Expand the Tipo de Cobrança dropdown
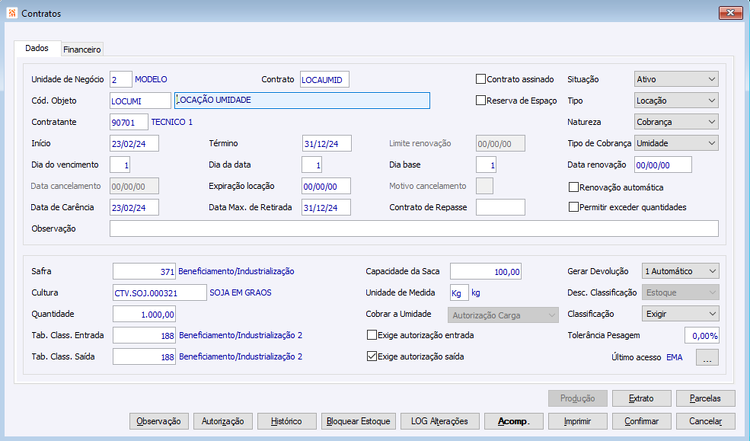750x441 pixels. (x=676, y=143)
